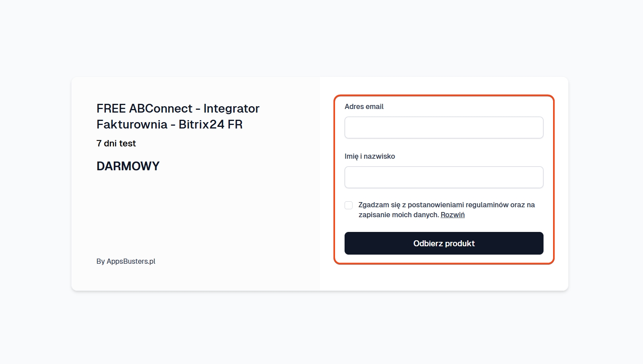Screen dimensions: 643x364
Task: Click the DARMOWY price label
Action: (128, 166)
